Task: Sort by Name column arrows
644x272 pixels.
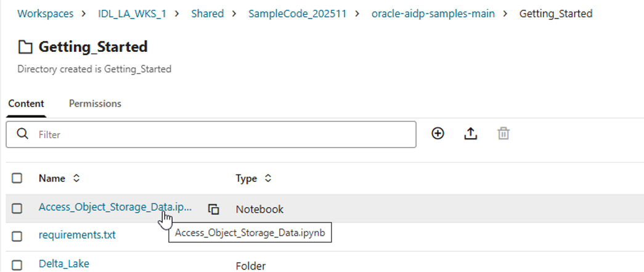Action: pos(76,178)
